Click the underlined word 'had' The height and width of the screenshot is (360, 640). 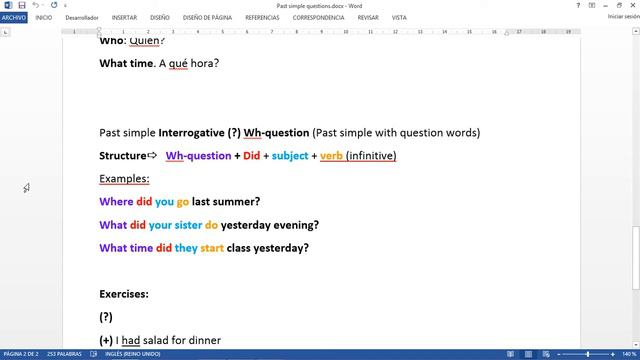pyautogui.click(x=131, y=340)
